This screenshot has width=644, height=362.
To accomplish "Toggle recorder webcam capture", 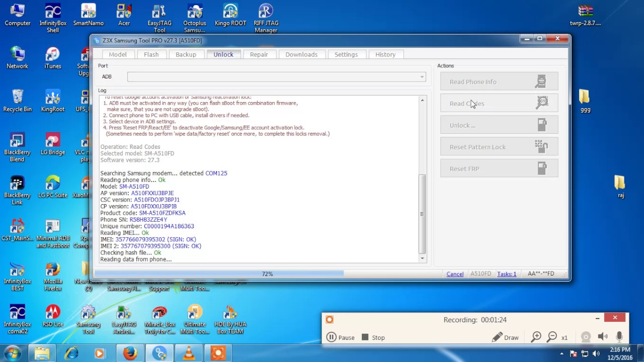I will (586, 337).
